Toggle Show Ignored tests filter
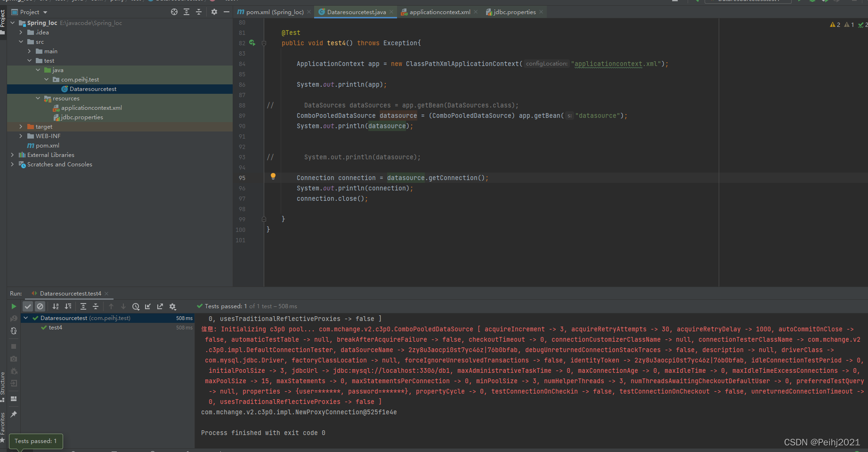This screenshot has height=452, width=868. [40, 306]
